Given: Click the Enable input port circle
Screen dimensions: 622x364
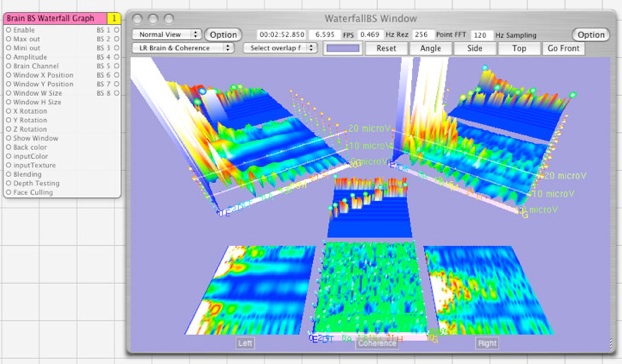Looking at the screenshot, I should 8,30.
